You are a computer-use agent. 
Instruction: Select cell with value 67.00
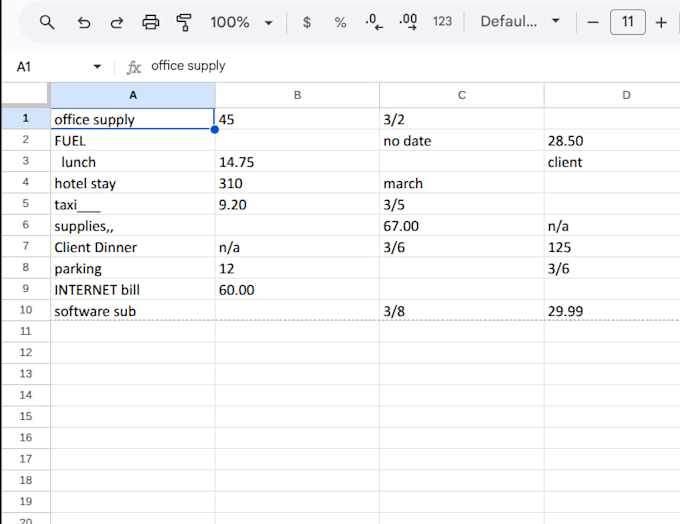pos(461,225)
